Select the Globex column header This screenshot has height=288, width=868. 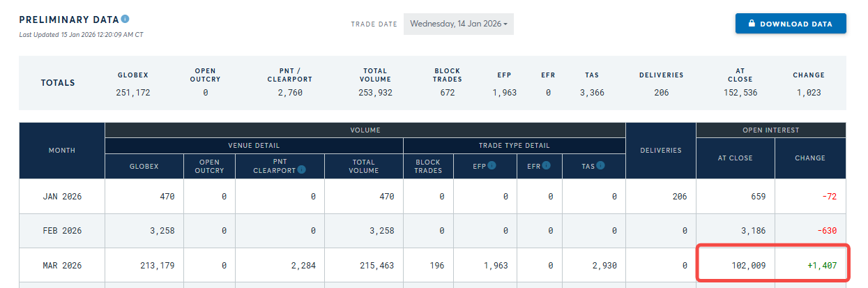[144, 166]
